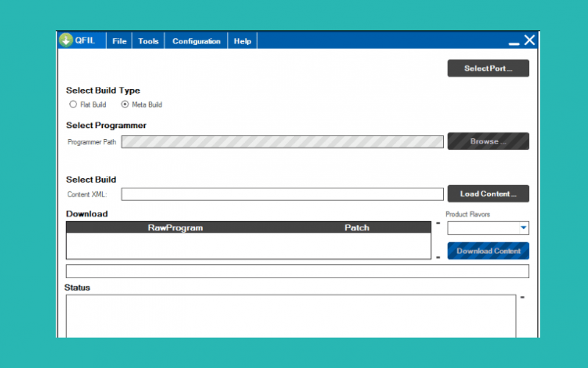Screen dimensions: 588x368
Task: Click the RawProgram column header
Action: (175, 227)
